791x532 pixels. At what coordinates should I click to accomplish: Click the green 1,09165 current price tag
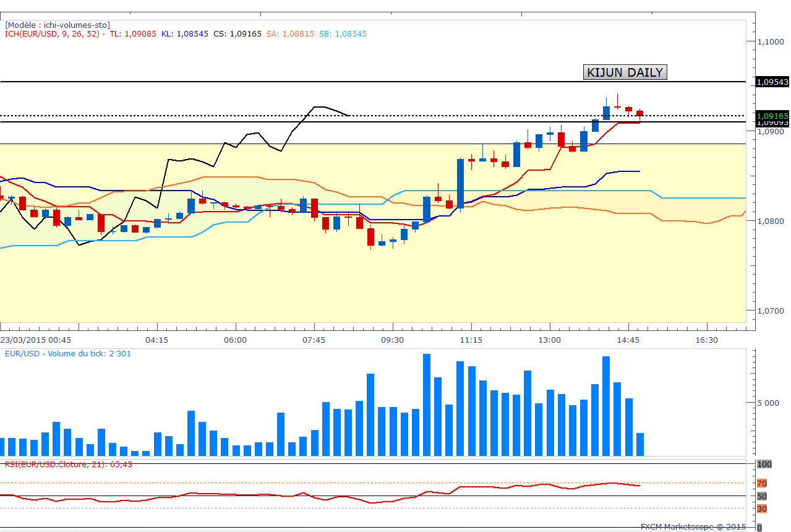[x=772, y=115]
